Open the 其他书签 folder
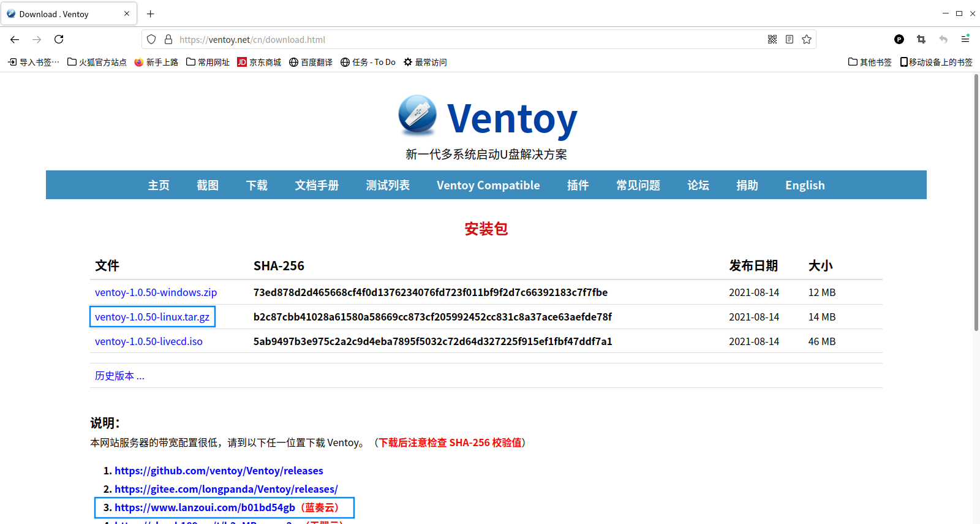This screenshot has height=524, width=980. point(870,62)
